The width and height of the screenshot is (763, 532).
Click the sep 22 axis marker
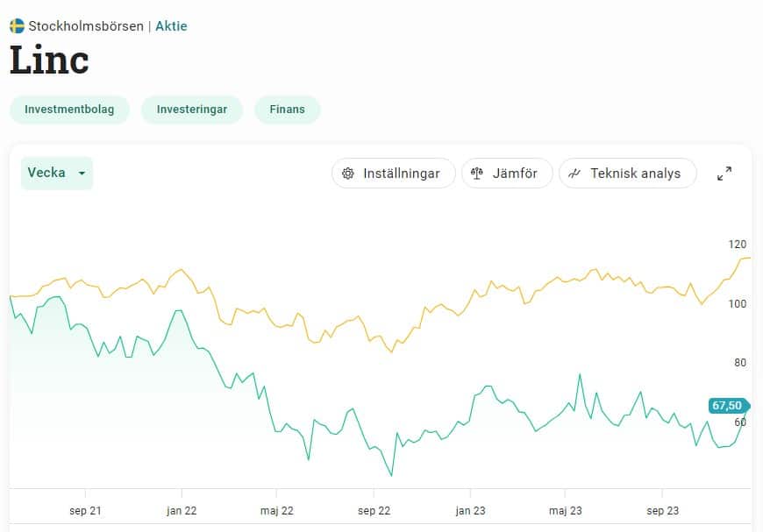pyautogui.click(x=374, y=511)
